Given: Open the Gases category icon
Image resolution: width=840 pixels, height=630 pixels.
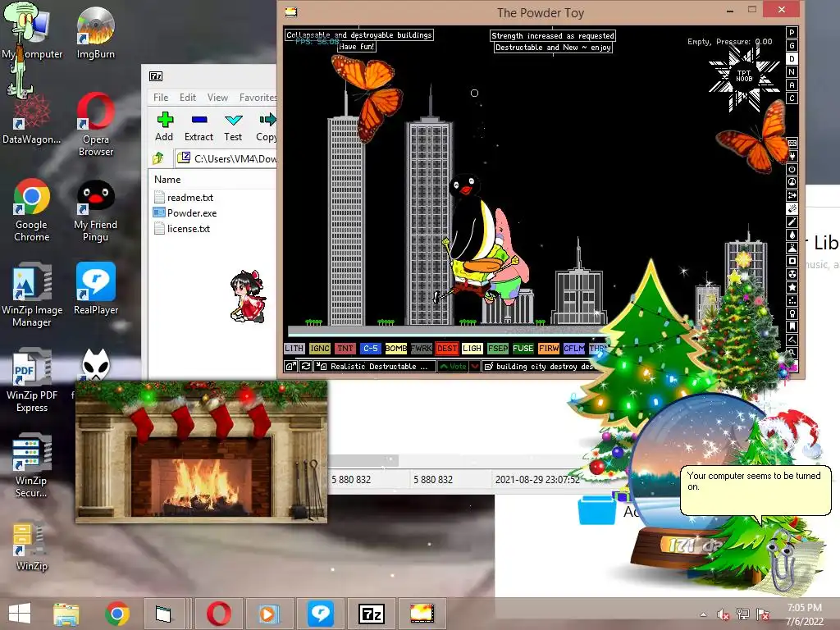Looking at the screenshot, I should 792,221.
